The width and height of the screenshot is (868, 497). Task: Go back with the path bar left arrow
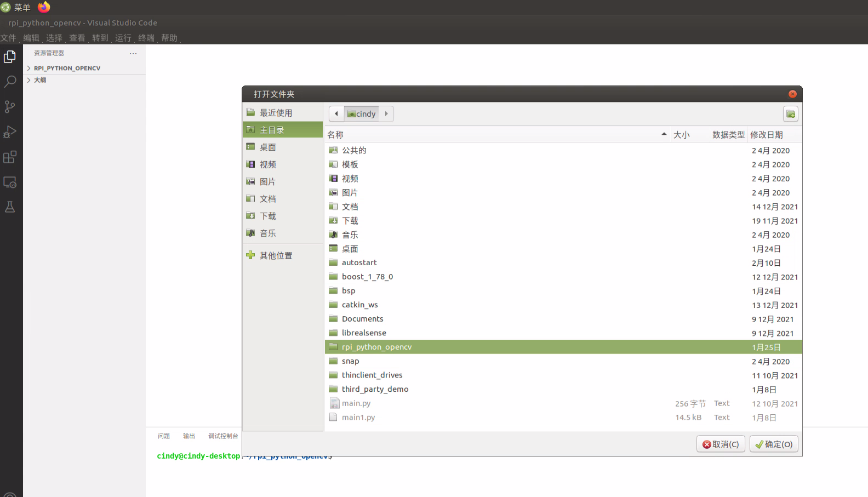point(336,114)
